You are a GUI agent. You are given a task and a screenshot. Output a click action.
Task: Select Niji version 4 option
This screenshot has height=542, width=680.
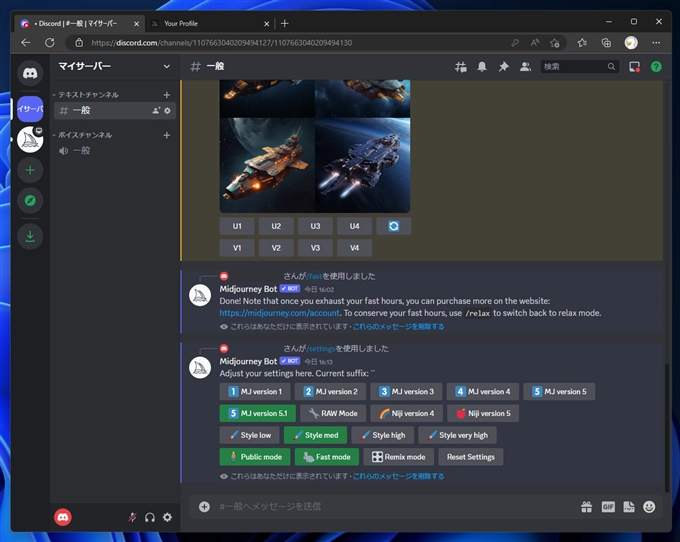(406, 413)
